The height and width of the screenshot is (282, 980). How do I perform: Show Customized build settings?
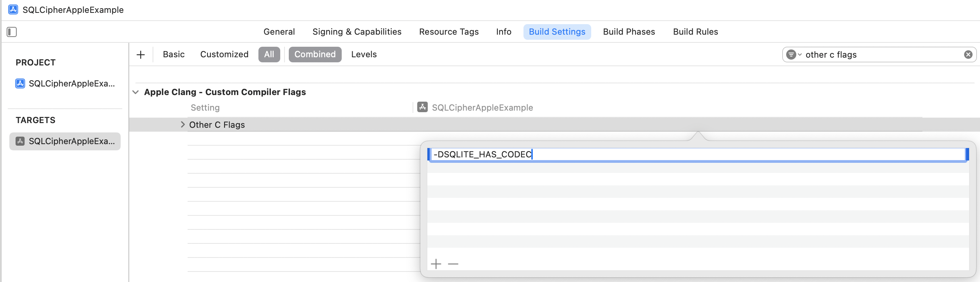tap(224, 55)
